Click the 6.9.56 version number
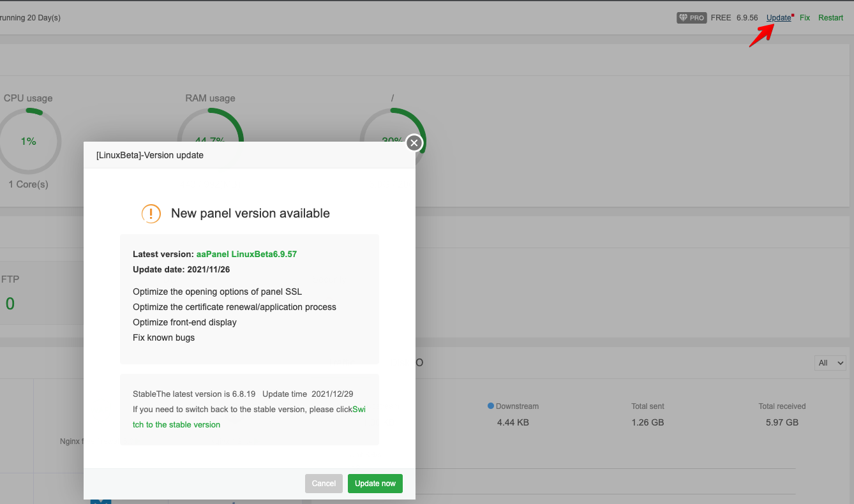 click(747, 18)
